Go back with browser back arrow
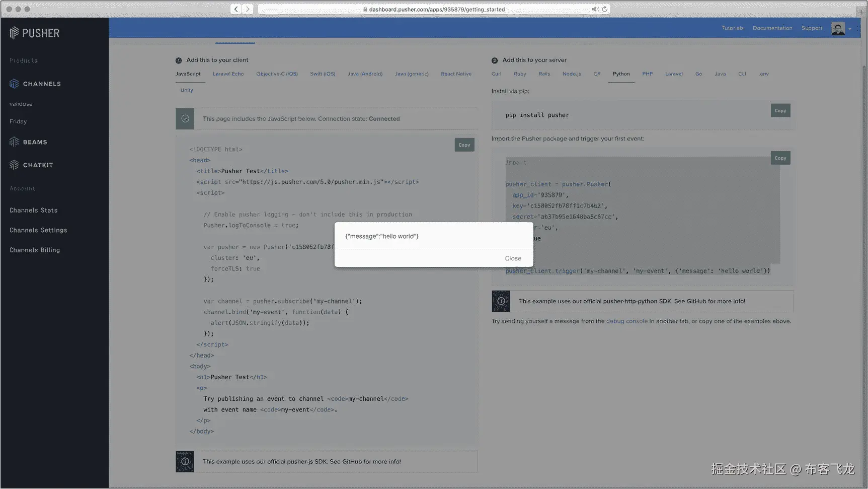868x489 pixels. pos(236,9)
